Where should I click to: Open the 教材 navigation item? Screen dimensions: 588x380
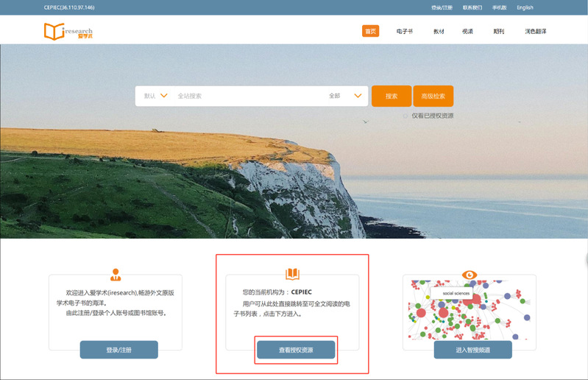(x=439, y=32)
